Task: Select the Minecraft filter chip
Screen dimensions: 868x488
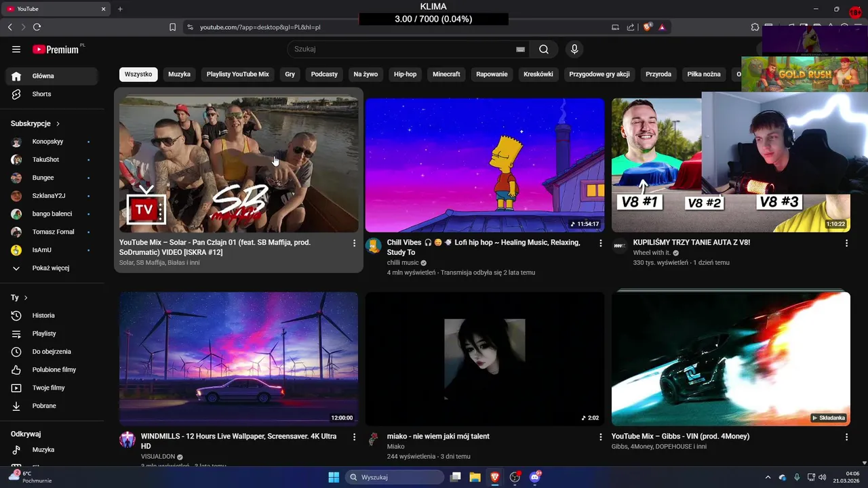Action: 446,75
